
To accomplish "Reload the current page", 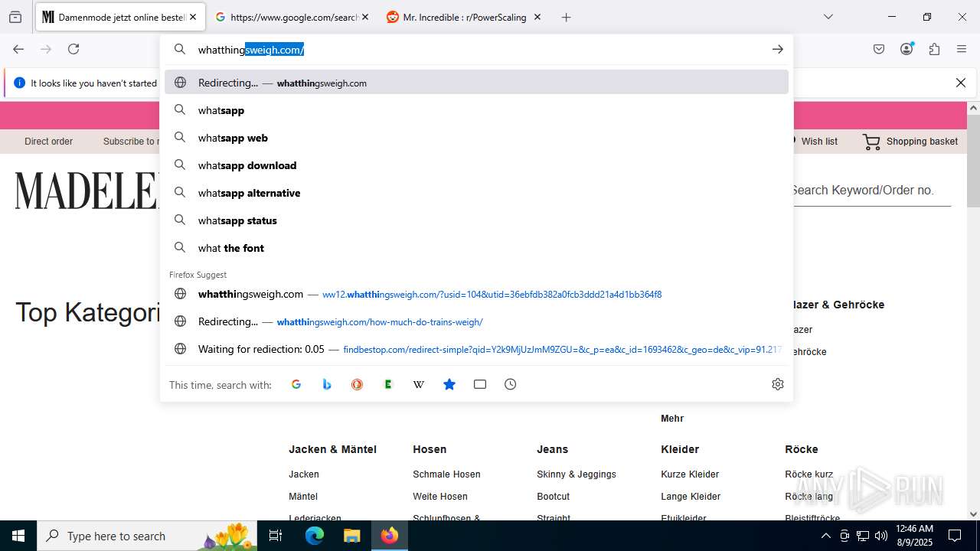I will [x=73, y=49].
